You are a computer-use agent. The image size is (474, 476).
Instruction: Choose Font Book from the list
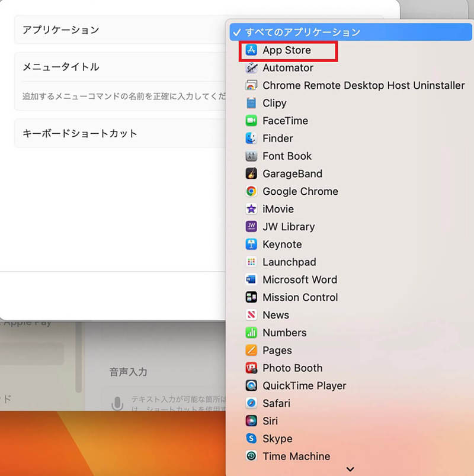pos(351,156)
